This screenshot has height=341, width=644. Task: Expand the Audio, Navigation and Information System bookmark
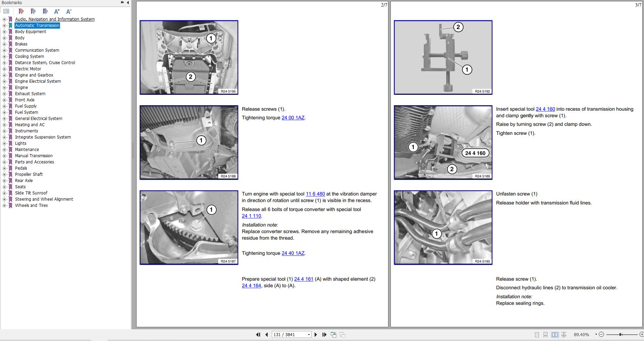[4, 19]
